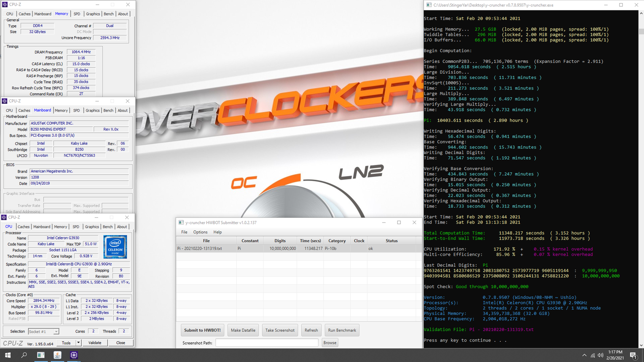Click Run Benchmark button

click(x=342, y=330)
